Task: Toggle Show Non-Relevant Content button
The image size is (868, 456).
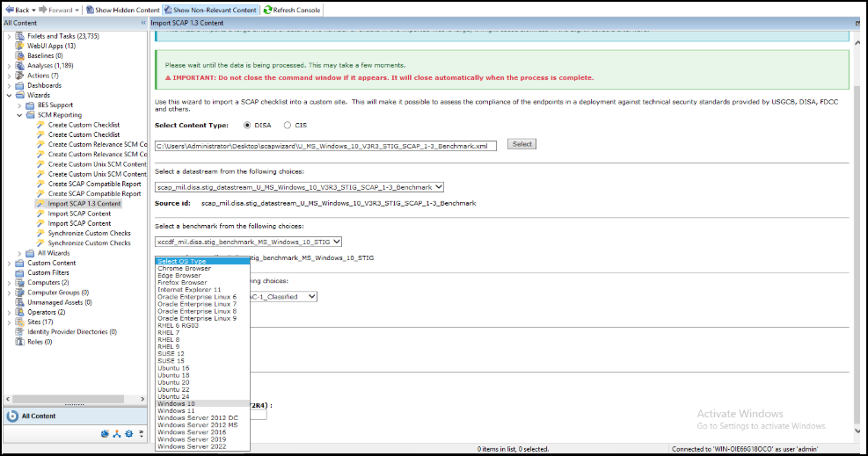Action: pyautogui.click(x=210, y=10)
